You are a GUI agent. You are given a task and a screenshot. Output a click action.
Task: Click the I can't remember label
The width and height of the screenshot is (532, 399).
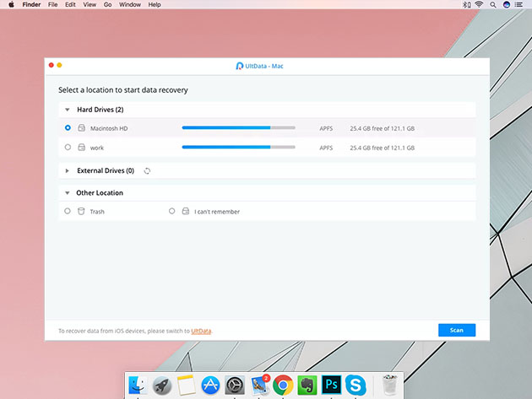pos(217,212)
